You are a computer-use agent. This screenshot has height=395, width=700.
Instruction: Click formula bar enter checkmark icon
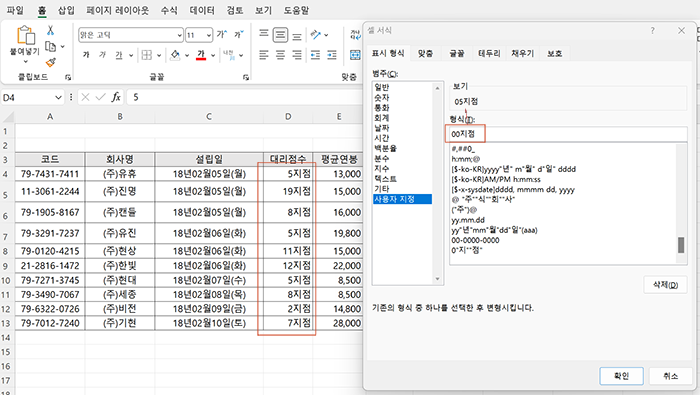point(101,97)
